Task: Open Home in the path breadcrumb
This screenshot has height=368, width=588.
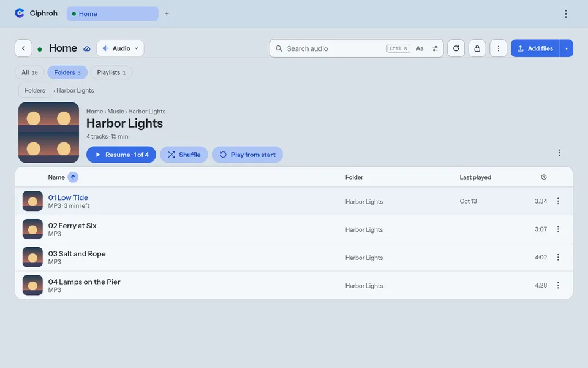Action: point(94,112)
